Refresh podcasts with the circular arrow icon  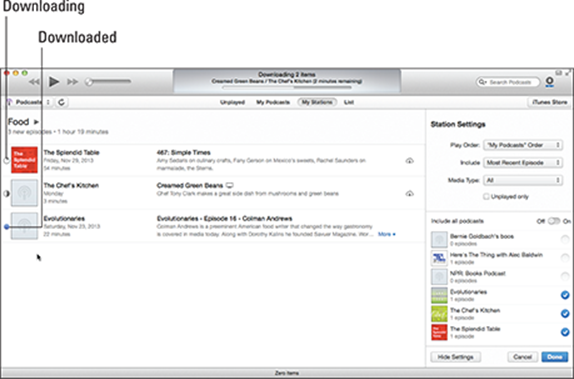point(62,102)
